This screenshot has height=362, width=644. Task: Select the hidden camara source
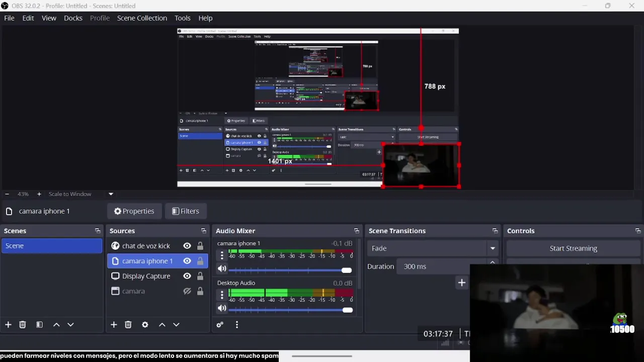point(133,291)
